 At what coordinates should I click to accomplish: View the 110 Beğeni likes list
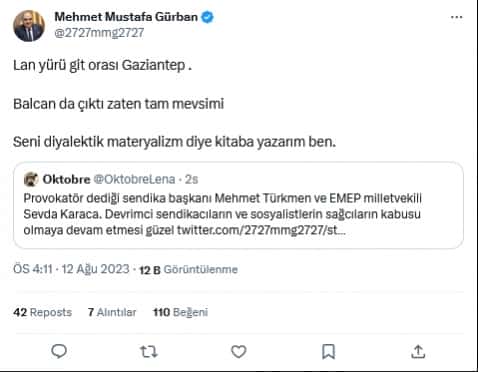(x=180, y=312)
